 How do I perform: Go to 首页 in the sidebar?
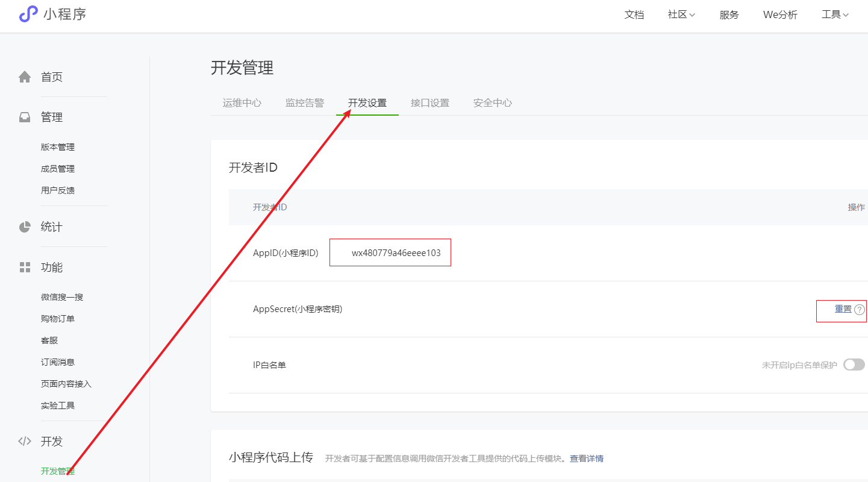pyautogui.click(x=52, y=77)
